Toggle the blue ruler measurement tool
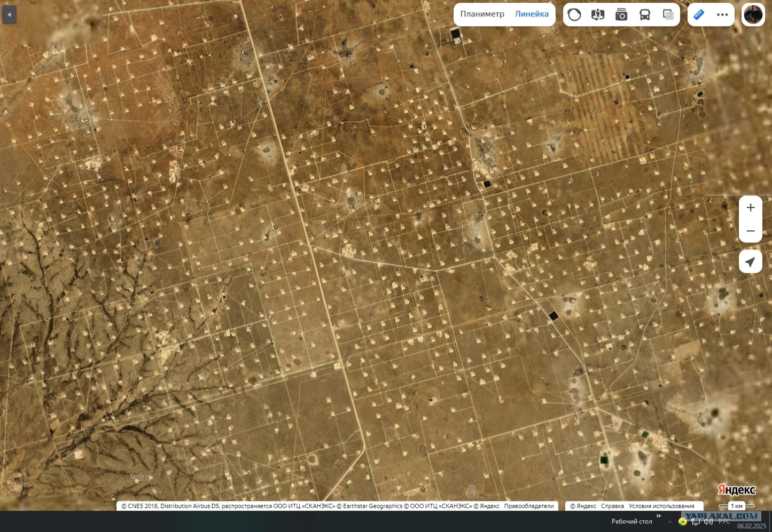 click(699, 14)
